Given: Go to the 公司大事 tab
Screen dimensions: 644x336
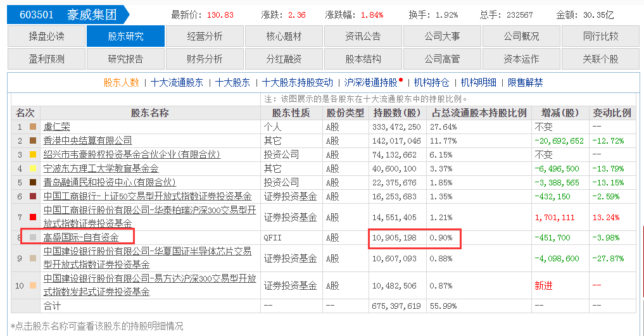Looking at the screenshot, I should [x=443, y=36].
